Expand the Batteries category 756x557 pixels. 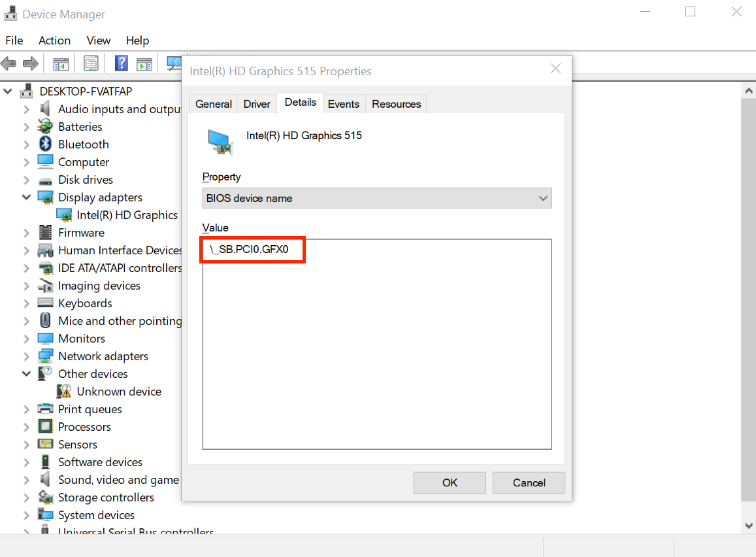pyautogui.click(x=26, y=127)
